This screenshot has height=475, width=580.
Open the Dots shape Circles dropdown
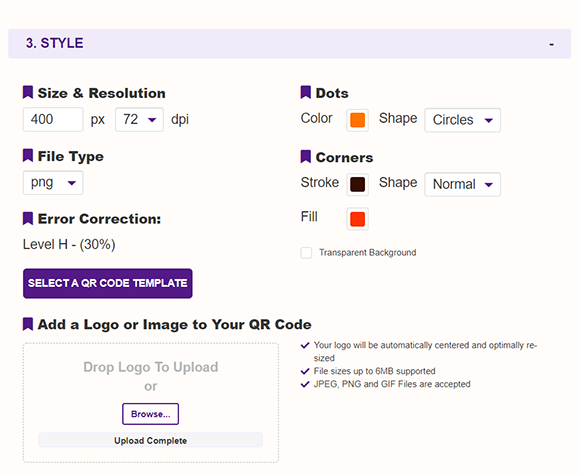[x=463, y=120]
